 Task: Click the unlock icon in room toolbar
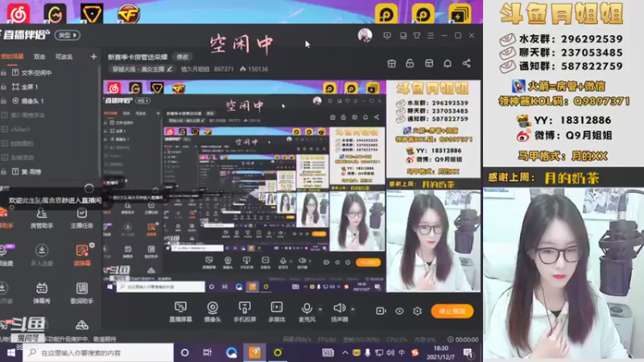point(410,64)
